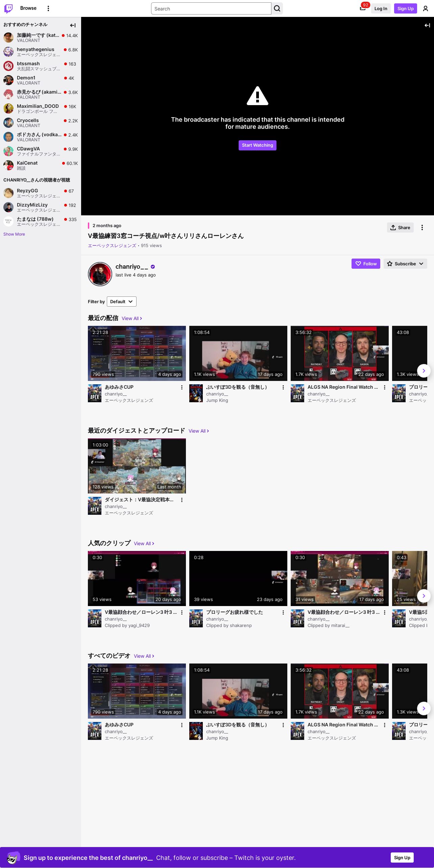
Task: Open options for プロリーグお疲れ様でした clip
Action: 283,612
